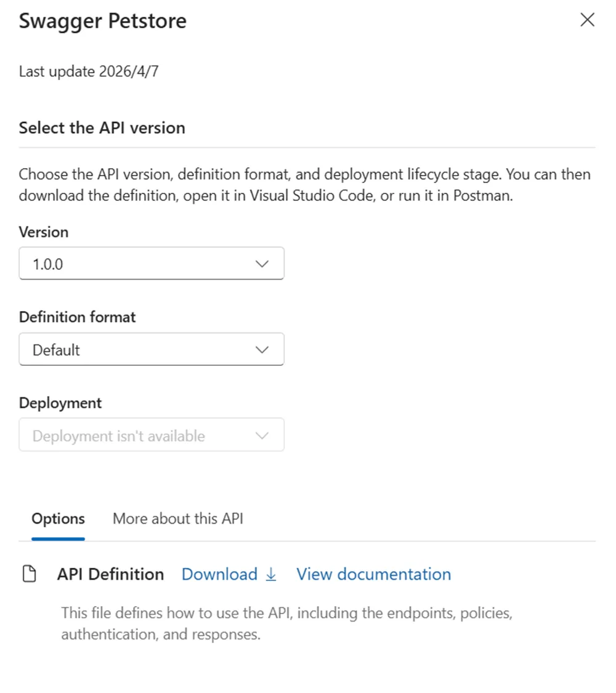Open the View documentation link
This screenshot has height=693, width=616.
point(373,574)
